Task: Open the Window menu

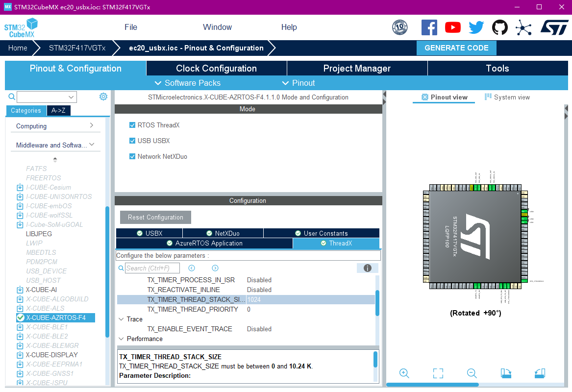Action: (x=218, y=27)
